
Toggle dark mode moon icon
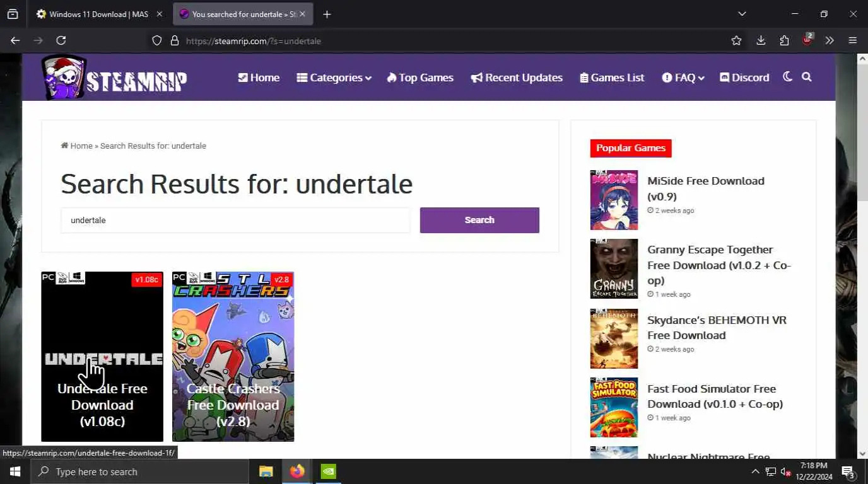[787, 77]
